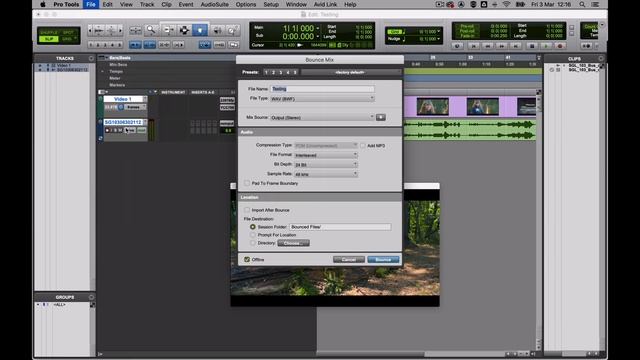Click the Return to Zero transport button

(473, 46)
